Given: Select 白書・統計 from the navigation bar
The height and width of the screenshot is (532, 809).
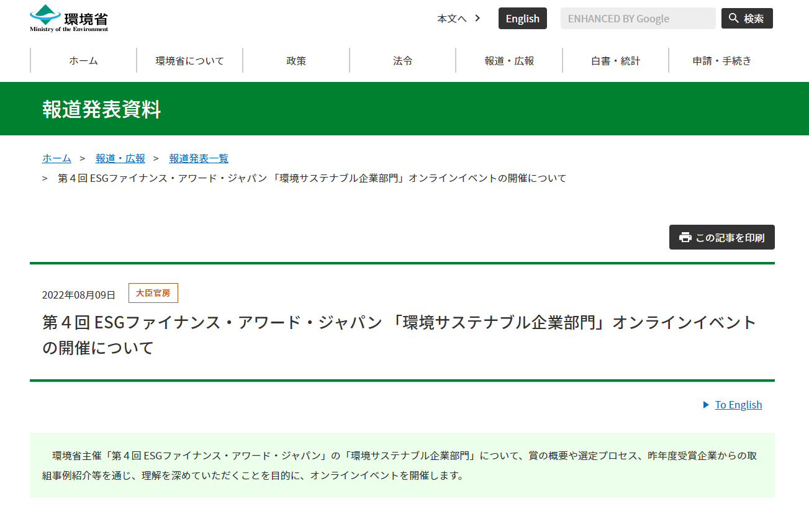Looking at the screenshot, I should (615, 61).
